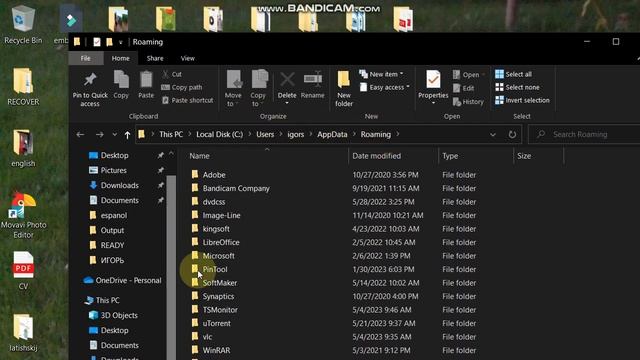Click Copy path command
Image resolution: width=640 pixels, height=360 pixels.
coord(182,87)
